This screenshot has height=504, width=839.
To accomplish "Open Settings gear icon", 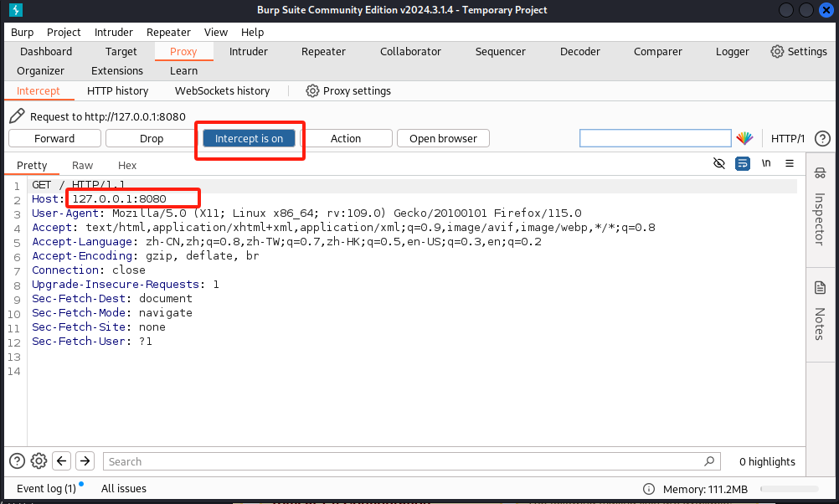I will tap(777, 51).
